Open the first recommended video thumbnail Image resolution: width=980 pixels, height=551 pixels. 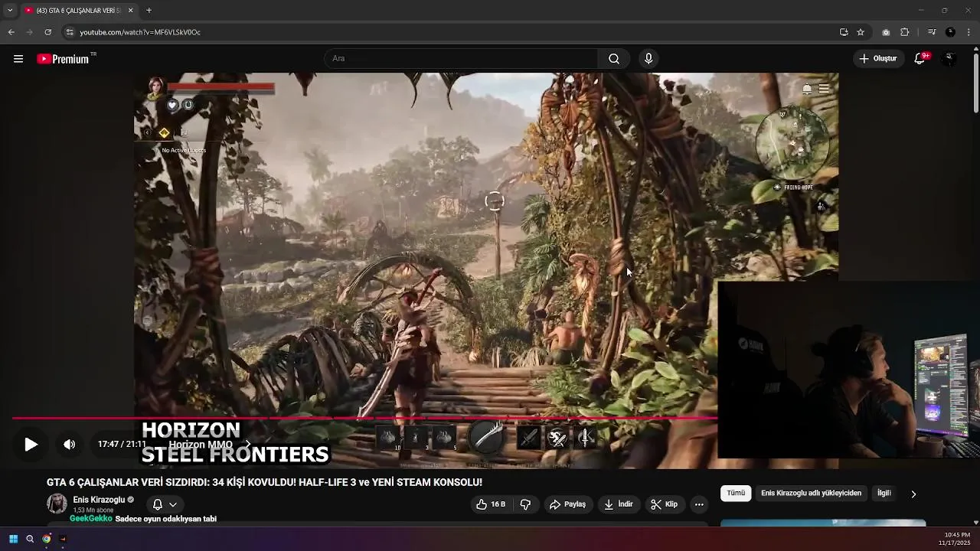pos(823,523)
